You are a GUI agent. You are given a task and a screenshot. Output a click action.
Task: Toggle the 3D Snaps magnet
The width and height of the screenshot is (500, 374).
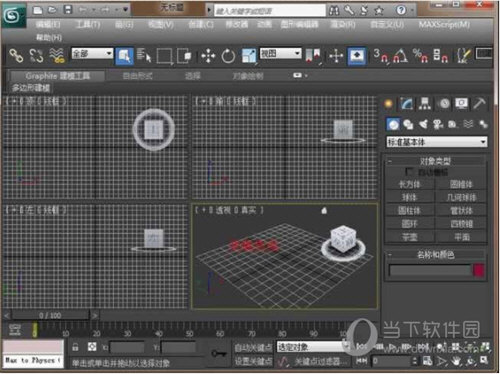[x=381, y=56]
